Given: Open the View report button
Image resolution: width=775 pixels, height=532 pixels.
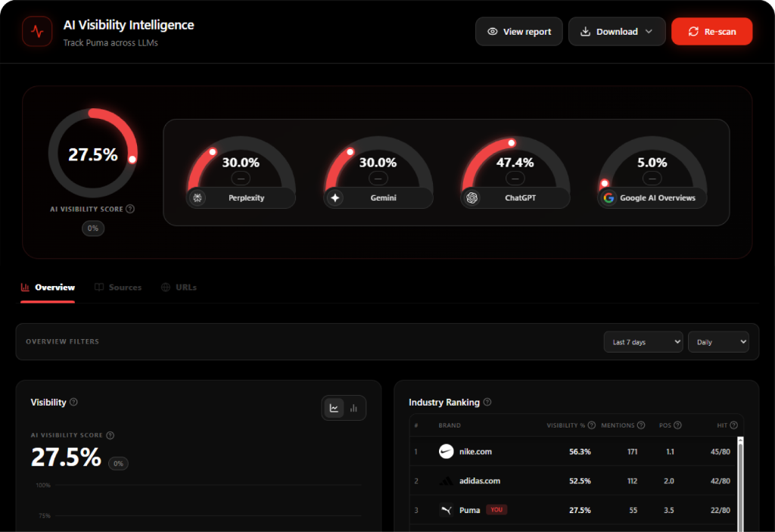Looking at the screenshot, I should [519, 32].
